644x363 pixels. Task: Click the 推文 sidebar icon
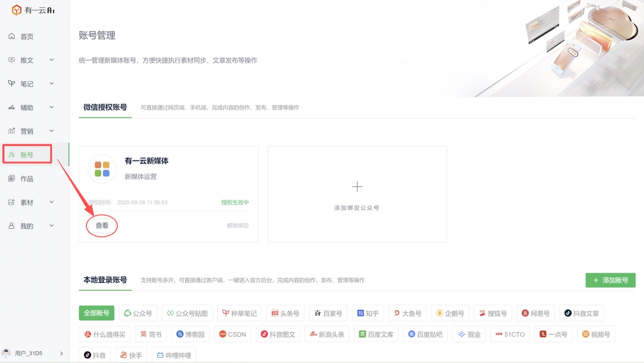click(12, 60)
